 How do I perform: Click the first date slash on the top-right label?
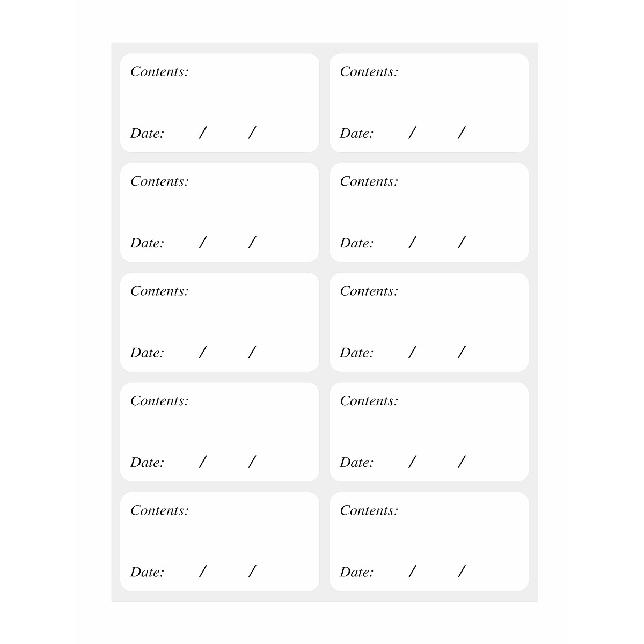(412, 133)
